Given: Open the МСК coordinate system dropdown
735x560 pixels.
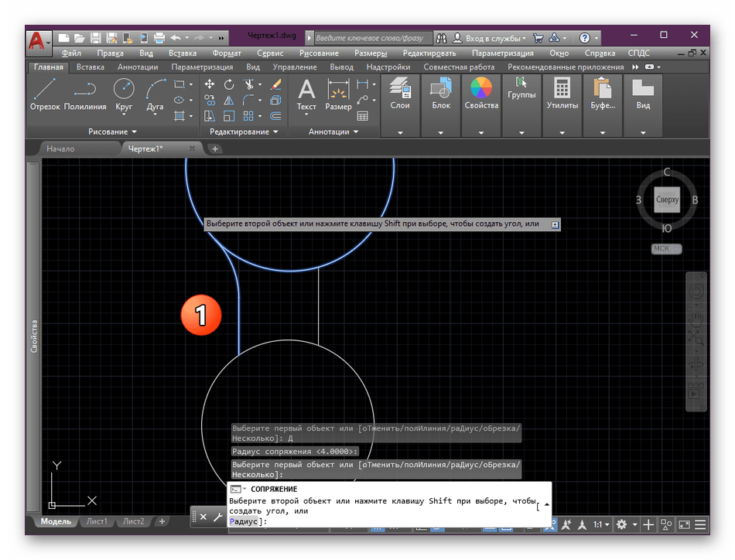Looking at the screenshot, I should (x=665, y=248).
